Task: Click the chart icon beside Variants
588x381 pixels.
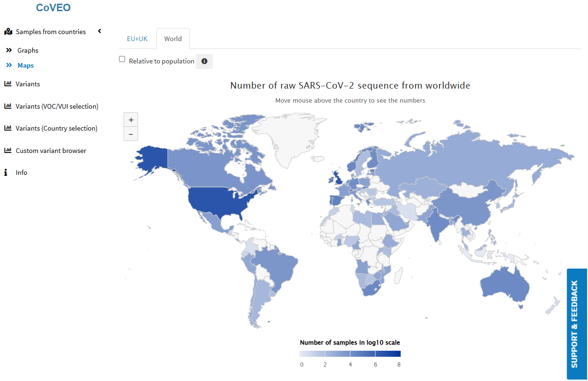Action: [7, 84]
